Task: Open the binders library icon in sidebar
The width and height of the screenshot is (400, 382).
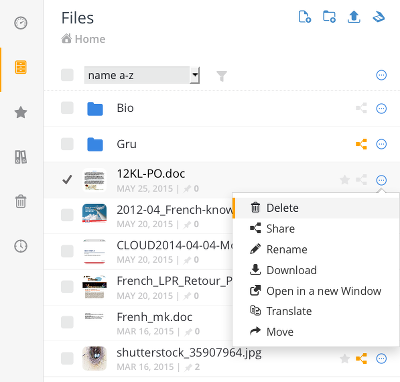Action: coord(21,157)
